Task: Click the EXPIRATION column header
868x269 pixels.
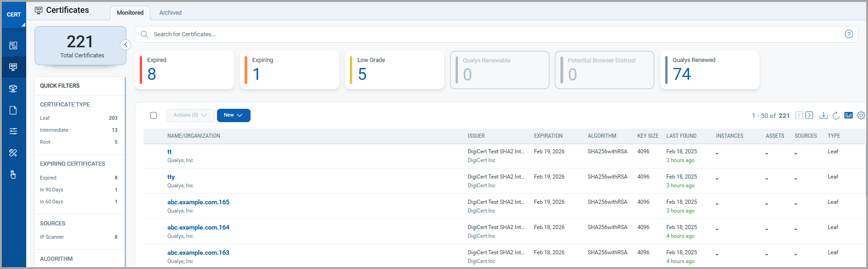Action: (548, 136)
